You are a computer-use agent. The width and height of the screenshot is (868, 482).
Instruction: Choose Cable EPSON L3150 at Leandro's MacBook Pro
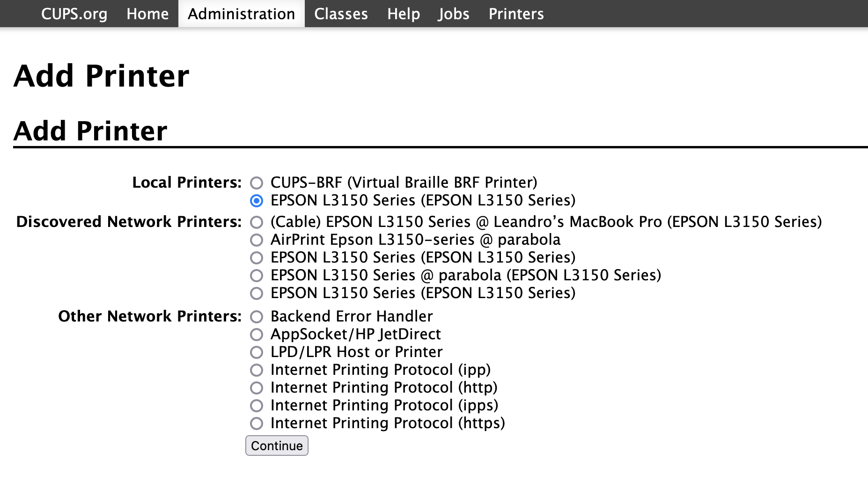click(x=257, y=222)
